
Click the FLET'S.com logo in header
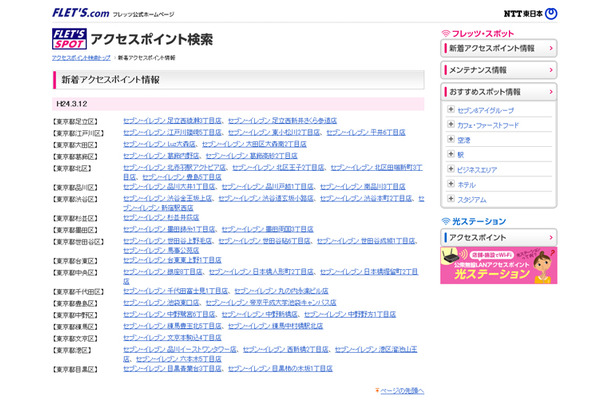tap(81, 13)
